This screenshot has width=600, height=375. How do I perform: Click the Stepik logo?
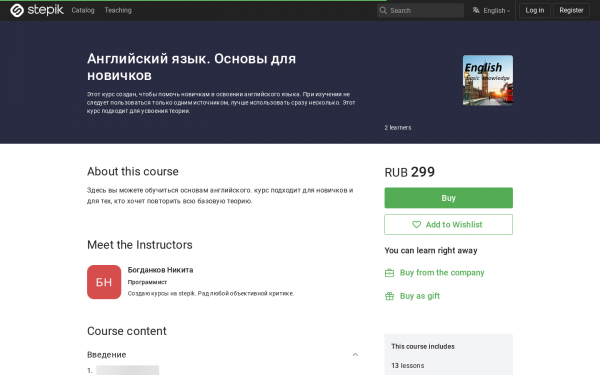click(37, 10)
